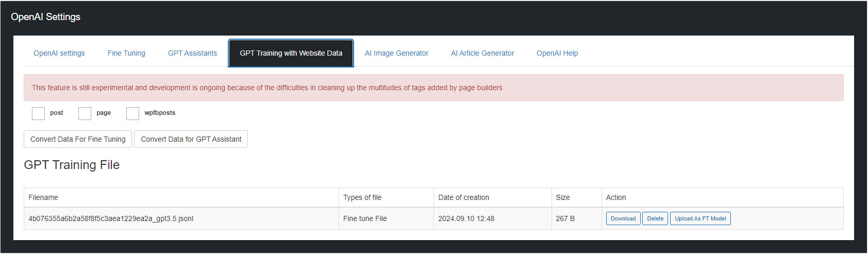Click the experimental feature warning banner
868x254 pixels.
tap(433, 88)
